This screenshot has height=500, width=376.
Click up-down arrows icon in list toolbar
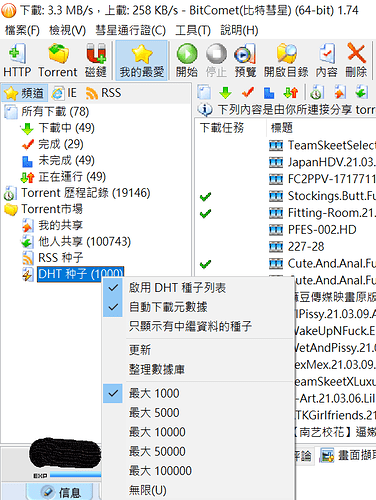pos(290,92)
